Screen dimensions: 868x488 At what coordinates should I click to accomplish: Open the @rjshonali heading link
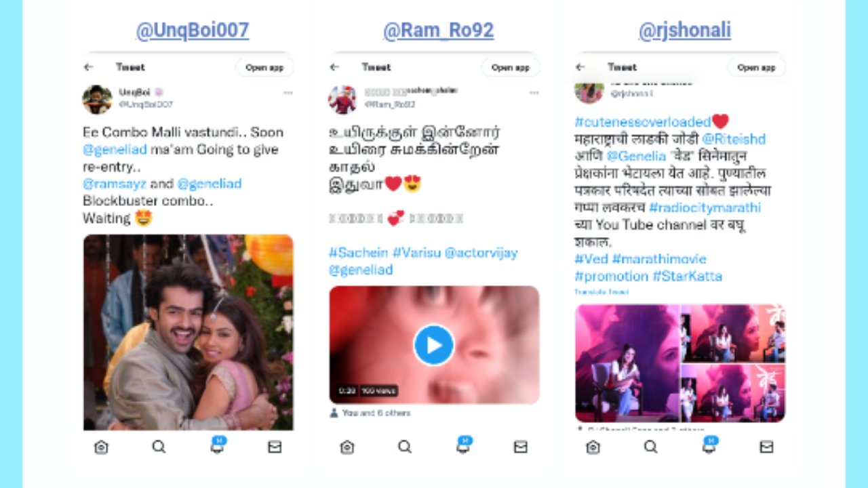point(685,30)
